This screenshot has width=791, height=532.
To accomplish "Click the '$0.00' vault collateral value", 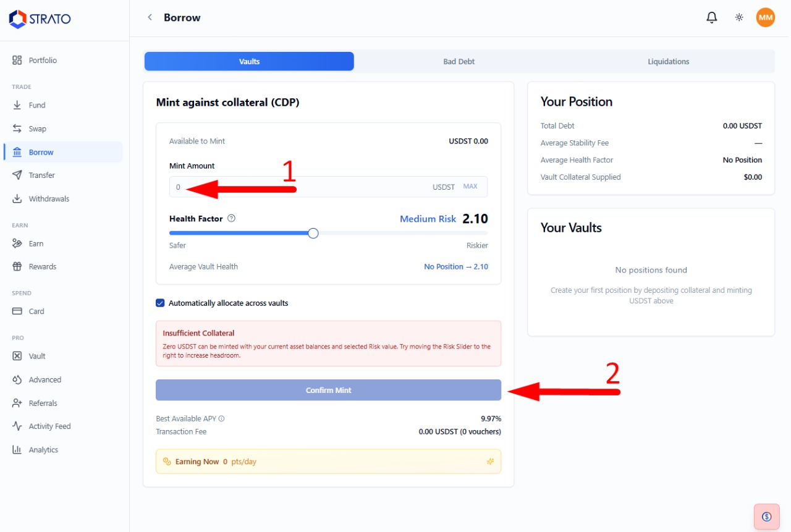I will tap(753, 177).
